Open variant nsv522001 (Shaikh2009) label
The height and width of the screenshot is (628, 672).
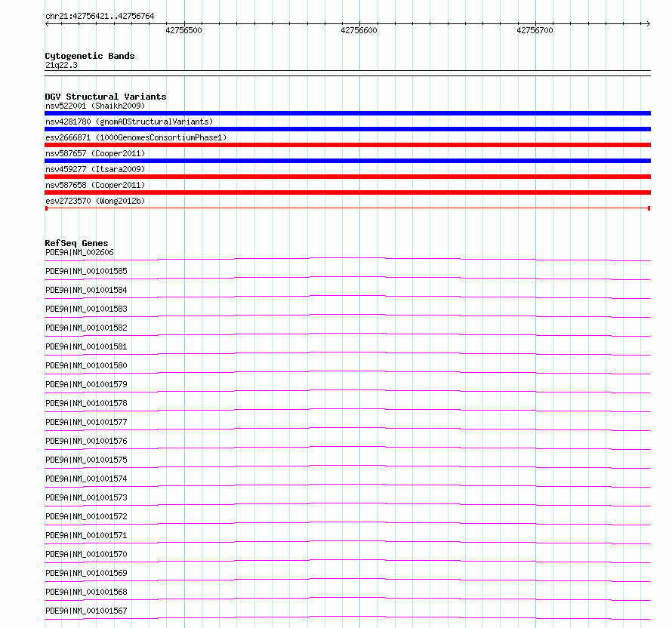[95, 106]
